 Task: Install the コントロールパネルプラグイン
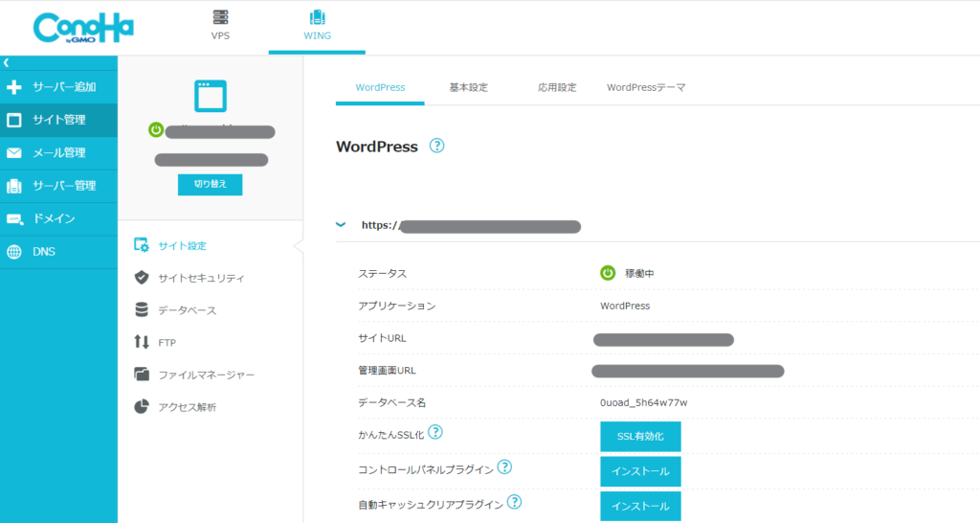(640, 471)
